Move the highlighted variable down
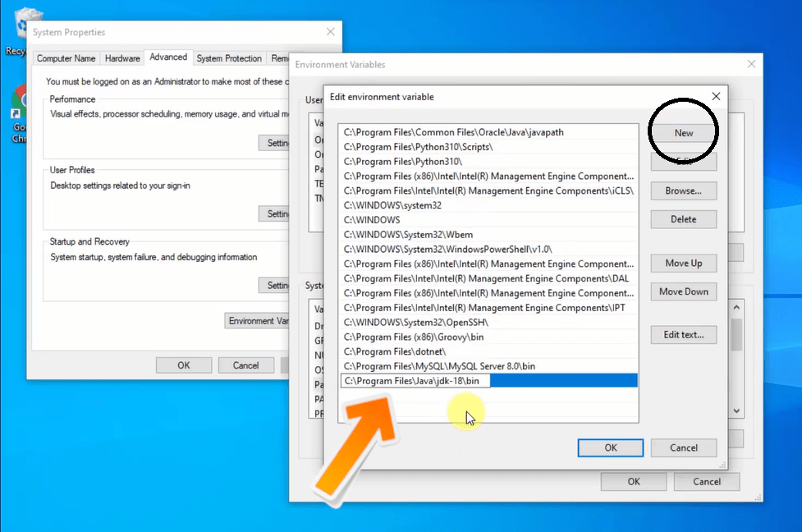802x532 pixels. pos(683,291)
